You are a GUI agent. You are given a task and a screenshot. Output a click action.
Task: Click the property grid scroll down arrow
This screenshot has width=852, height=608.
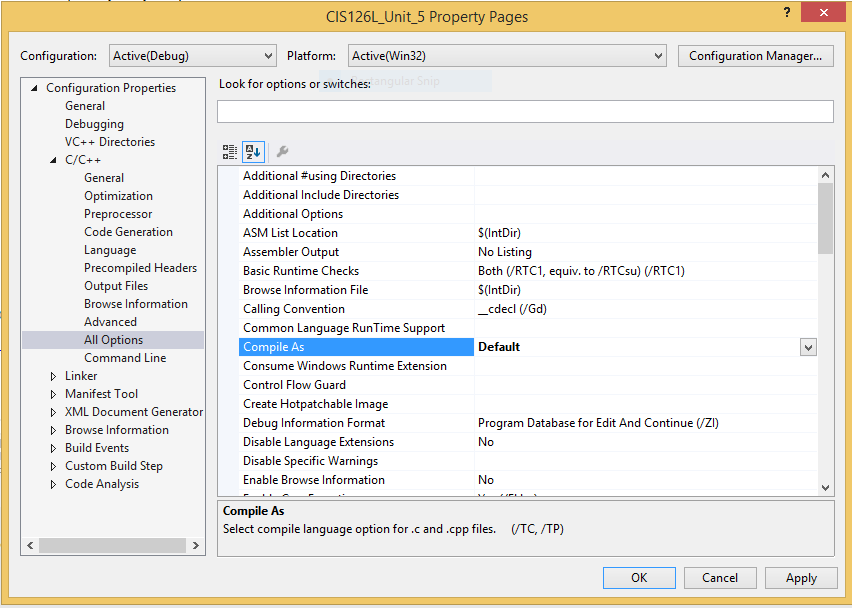825,487
